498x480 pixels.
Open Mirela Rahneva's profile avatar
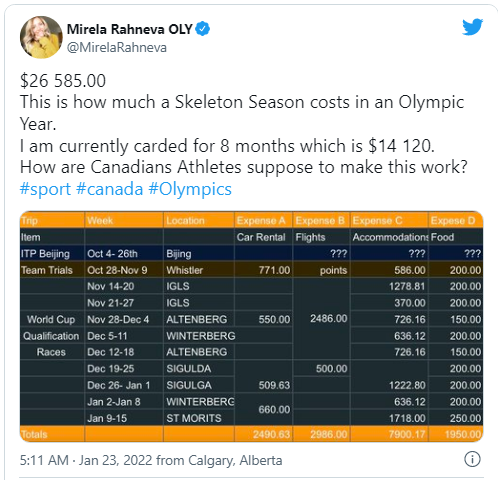click(41, 37)
